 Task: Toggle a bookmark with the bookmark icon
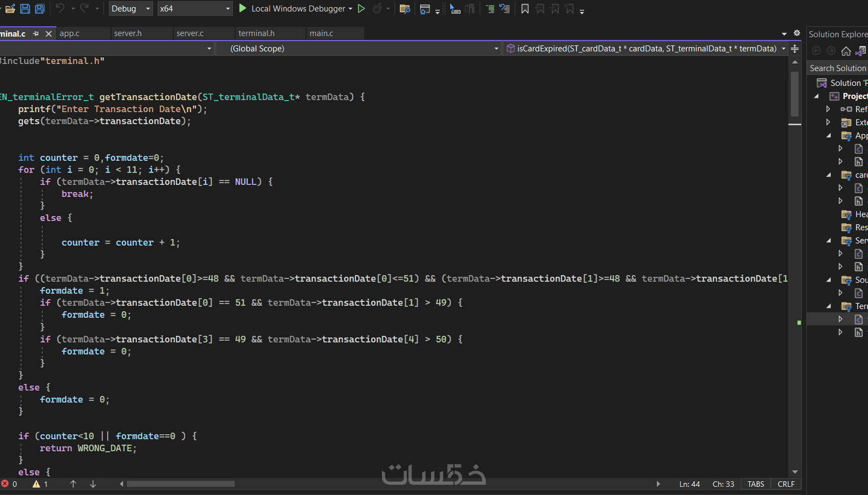[525, 9]
